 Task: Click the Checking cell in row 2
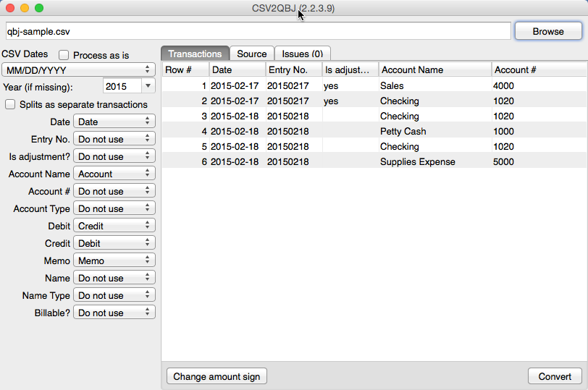click(435, 101)
